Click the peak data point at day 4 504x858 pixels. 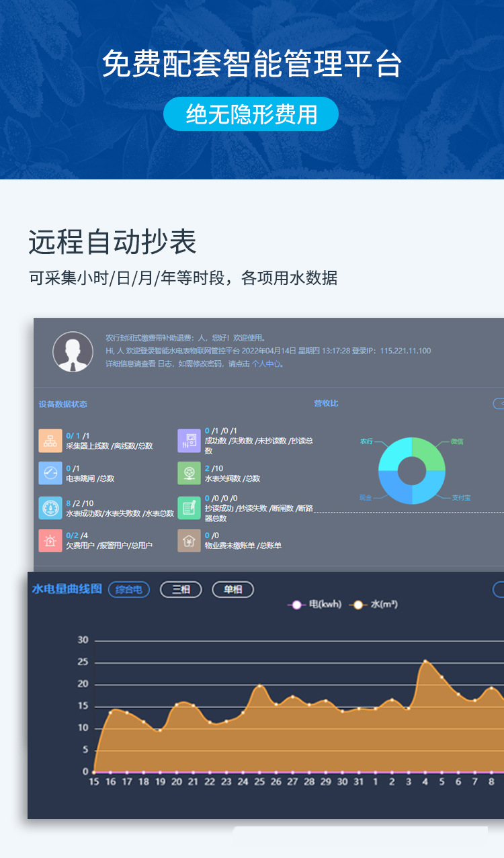[x=425, y=662]
